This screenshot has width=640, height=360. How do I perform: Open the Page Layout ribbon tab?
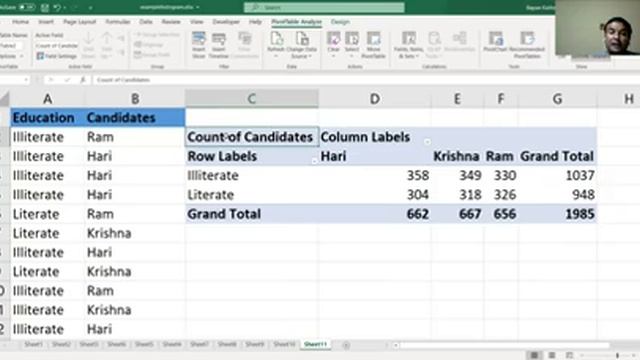pos(80,22)
